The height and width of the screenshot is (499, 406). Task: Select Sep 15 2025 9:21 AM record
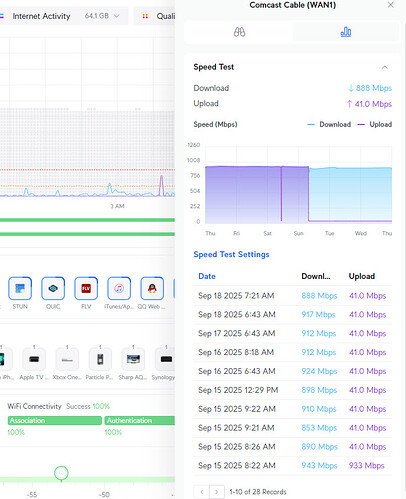tap(292, 428)
